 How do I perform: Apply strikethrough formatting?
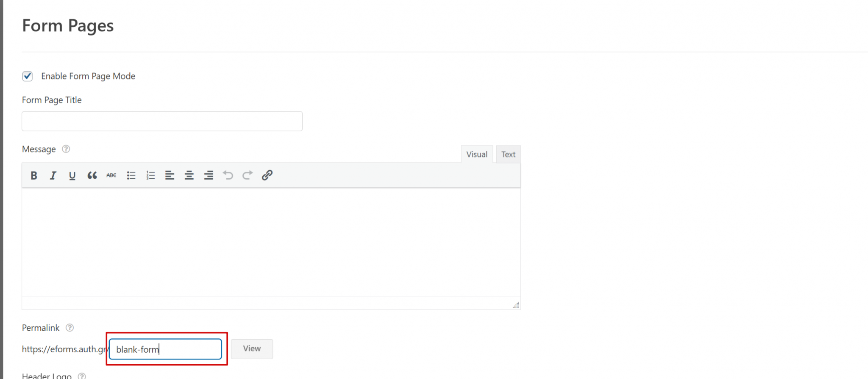click(x=111, y=175)
